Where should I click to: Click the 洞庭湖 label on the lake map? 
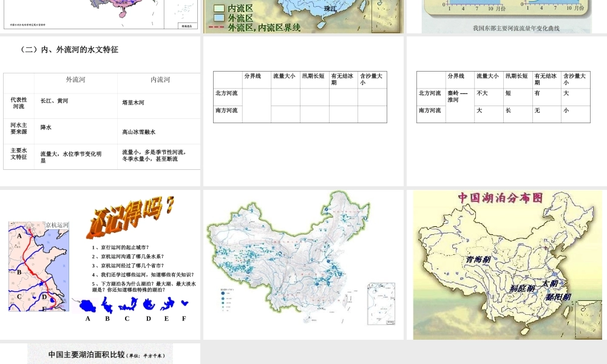522,288
